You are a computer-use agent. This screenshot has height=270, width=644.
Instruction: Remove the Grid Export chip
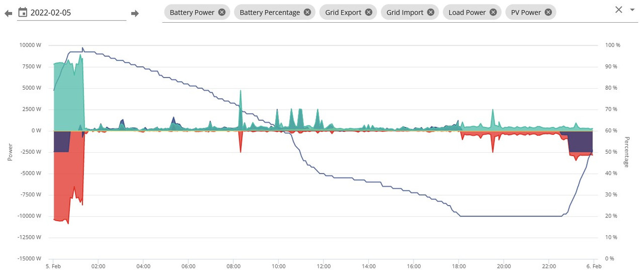[368, 12]
